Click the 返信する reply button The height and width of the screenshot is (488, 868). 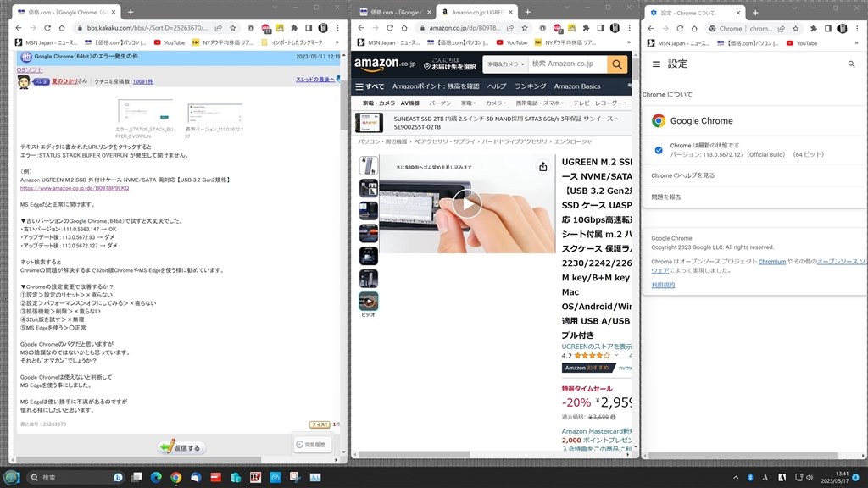181,447
